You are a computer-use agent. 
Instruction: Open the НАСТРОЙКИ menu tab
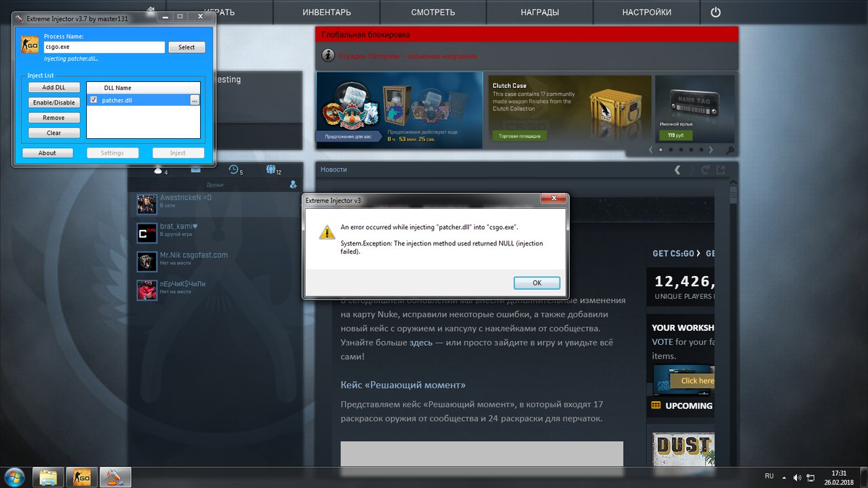click(646, 12)
